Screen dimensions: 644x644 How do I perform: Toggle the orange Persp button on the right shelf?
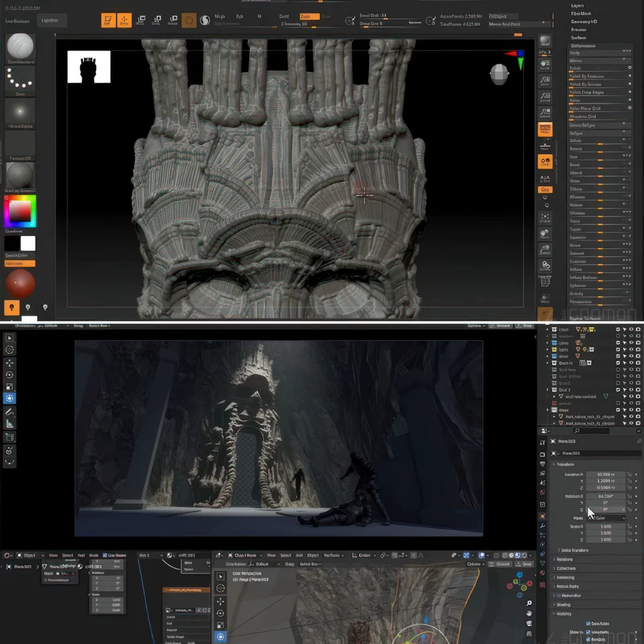click(x=545, y=129)
